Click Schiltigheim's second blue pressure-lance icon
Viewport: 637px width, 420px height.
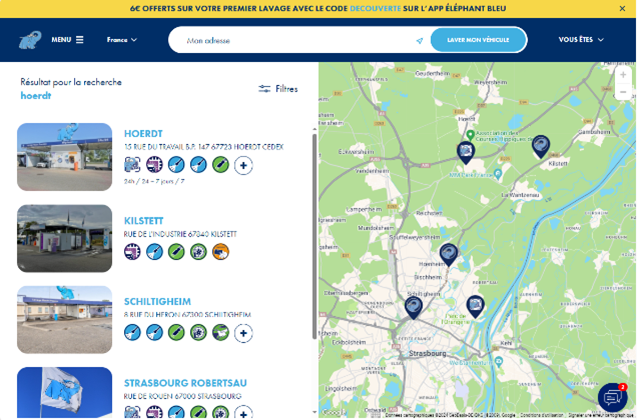click(x=154, y=333)
